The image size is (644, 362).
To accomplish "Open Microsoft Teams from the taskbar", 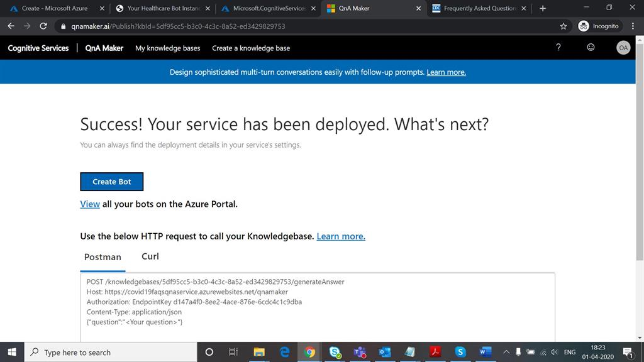I will click(360, 352).
